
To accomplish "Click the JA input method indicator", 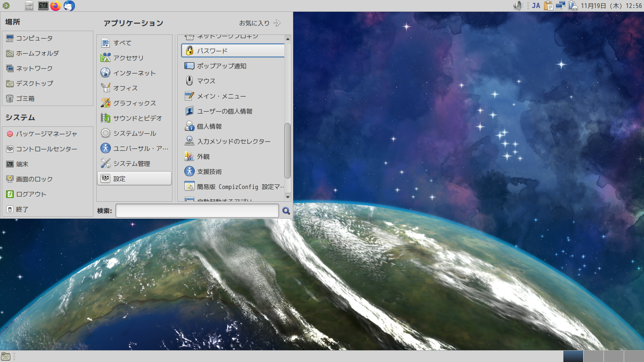I will pyautogui.click(x=536, y=6).
